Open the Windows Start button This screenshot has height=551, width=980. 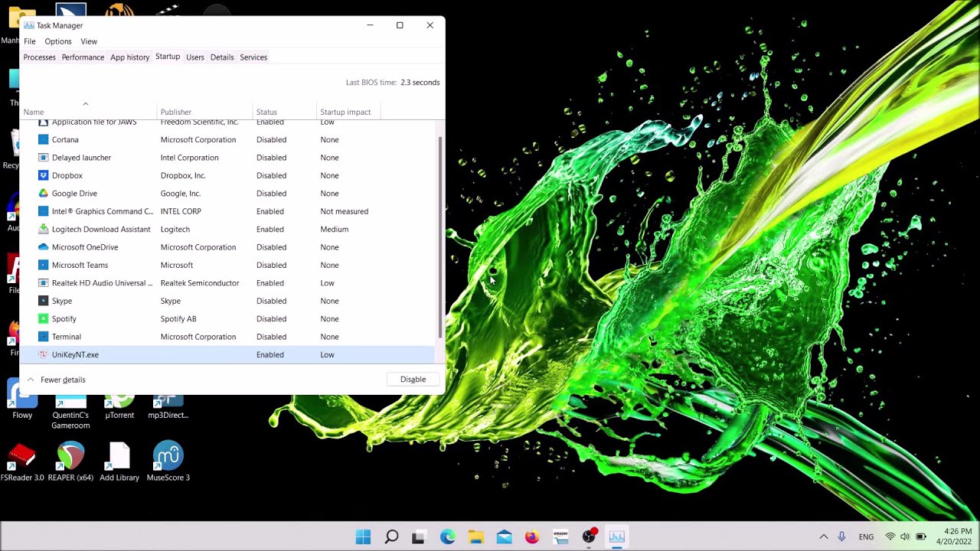point(363,536)
